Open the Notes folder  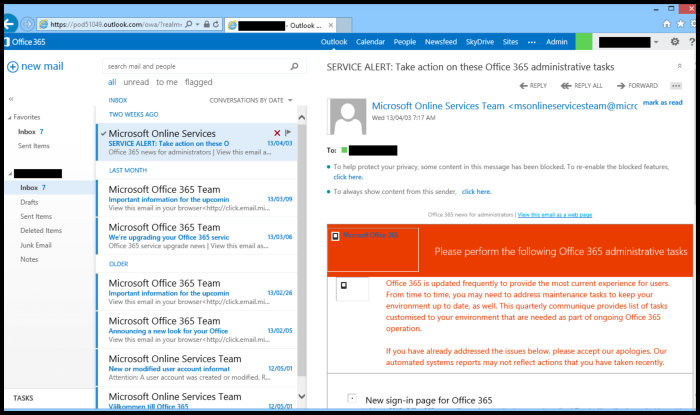pos(29,259)
